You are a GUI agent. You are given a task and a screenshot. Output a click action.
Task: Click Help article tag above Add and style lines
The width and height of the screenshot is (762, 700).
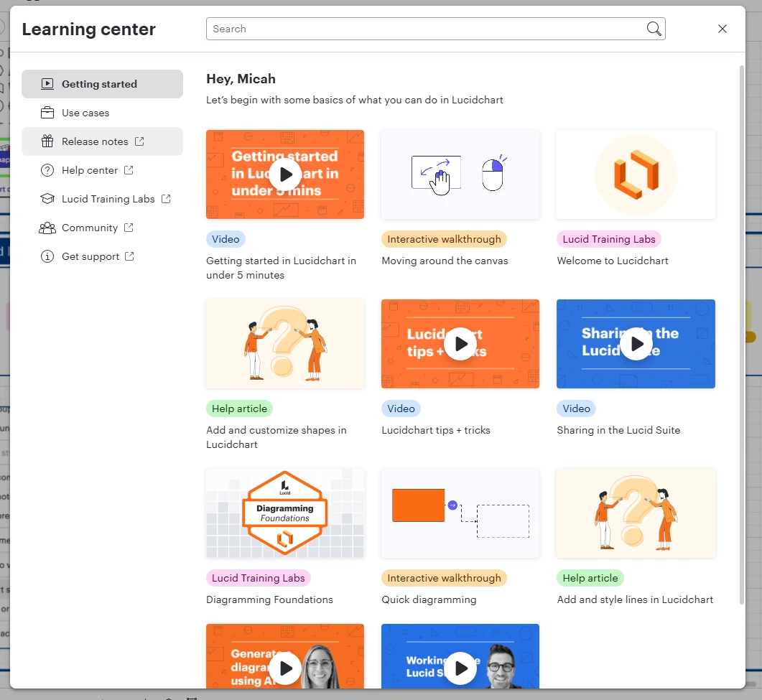click(590, 578)
